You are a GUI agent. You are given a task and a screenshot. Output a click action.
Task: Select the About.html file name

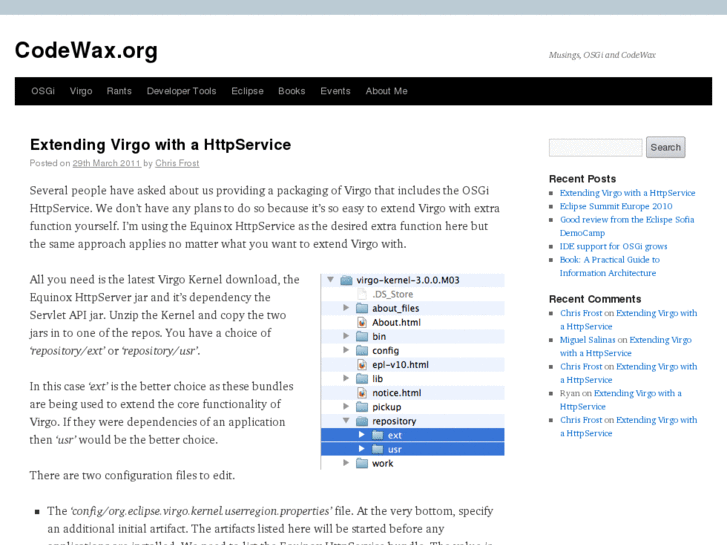click(396, 322)
